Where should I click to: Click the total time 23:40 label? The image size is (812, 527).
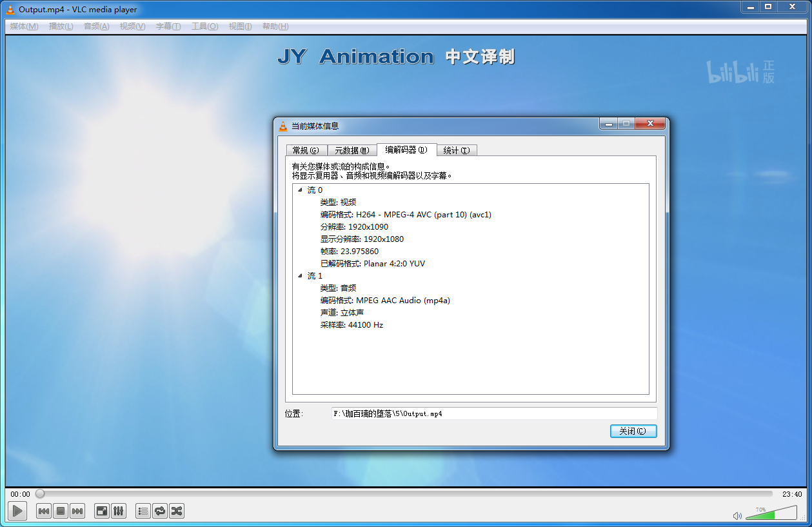click(792, 494)
